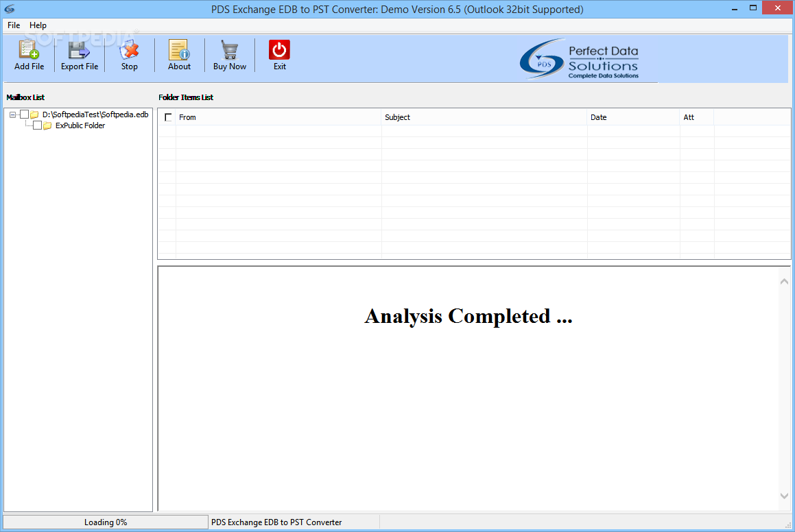Open the Help menu
795x532 pixels.
(x=38, y=25)
